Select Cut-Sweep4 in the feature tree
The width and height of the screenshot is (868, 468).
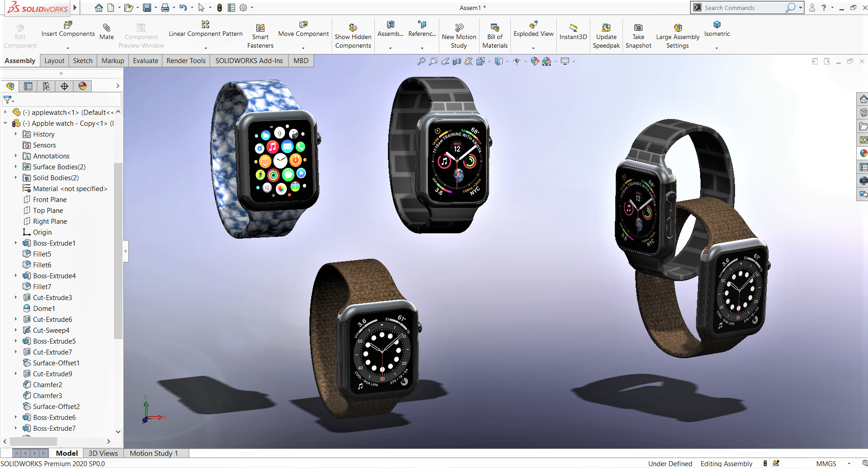[51, 330]
